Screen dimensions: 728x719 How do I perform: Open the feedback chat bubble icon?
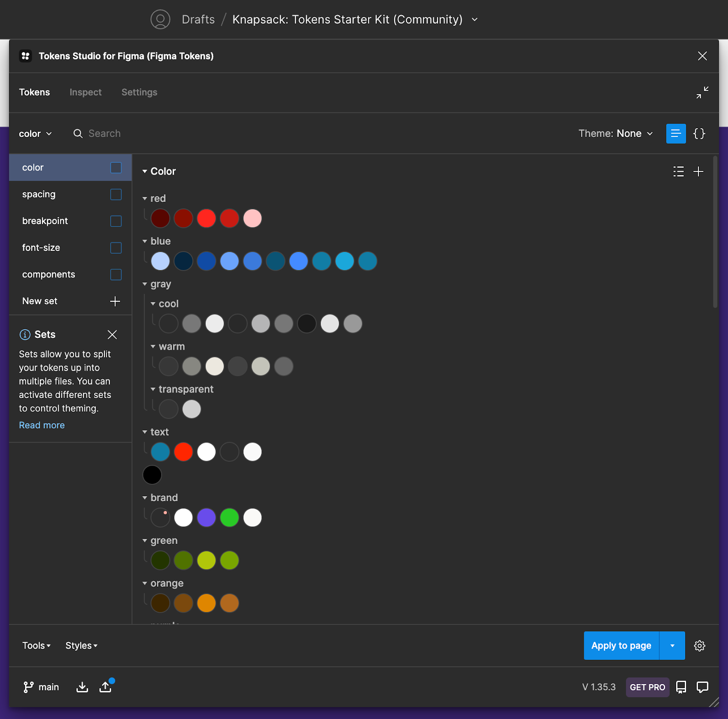(x=702, y=687)
